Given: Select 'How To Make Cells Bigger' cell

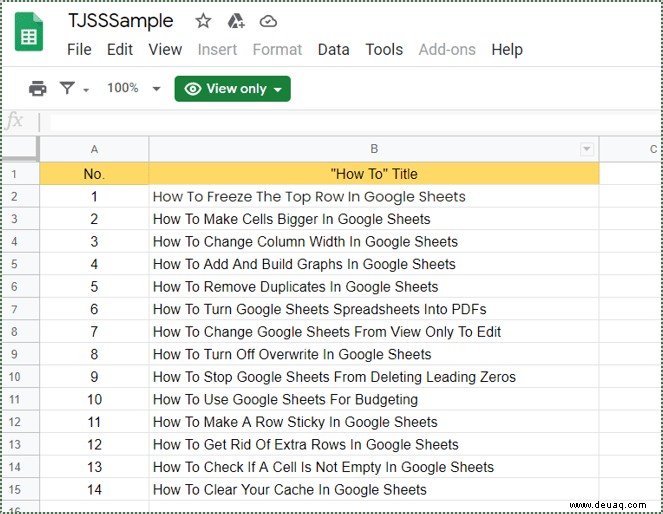Looking at the screenshot, I should pos(374,219).
